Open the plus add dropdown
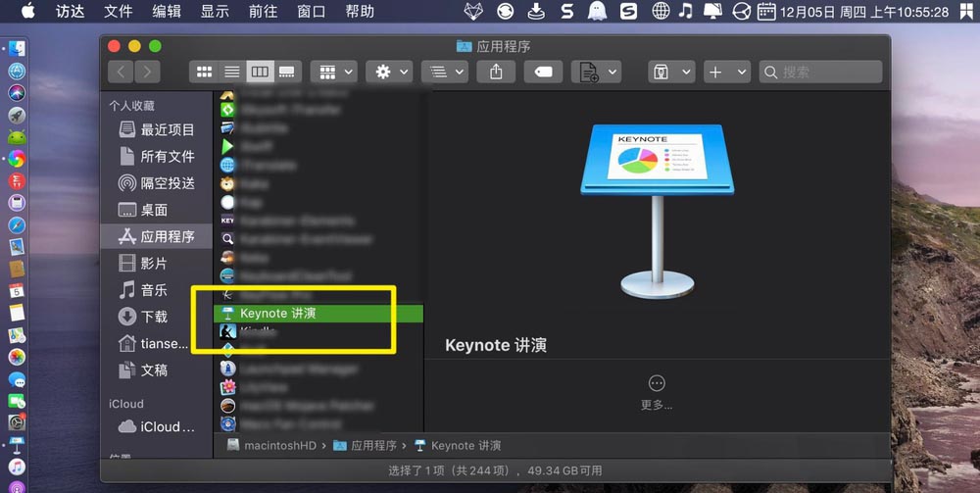The image size is (980, 493). [x=727, y=72]
